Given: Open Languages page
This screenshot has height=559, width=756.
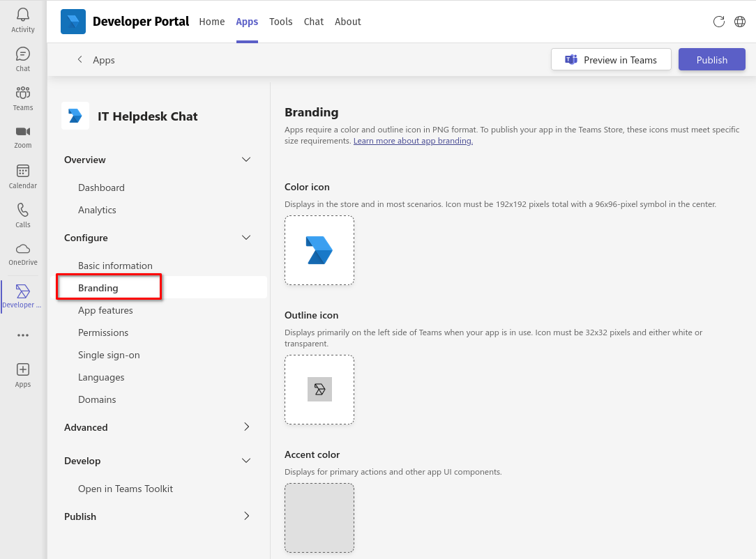Looking at the screenshot, I should coord(101,377).
